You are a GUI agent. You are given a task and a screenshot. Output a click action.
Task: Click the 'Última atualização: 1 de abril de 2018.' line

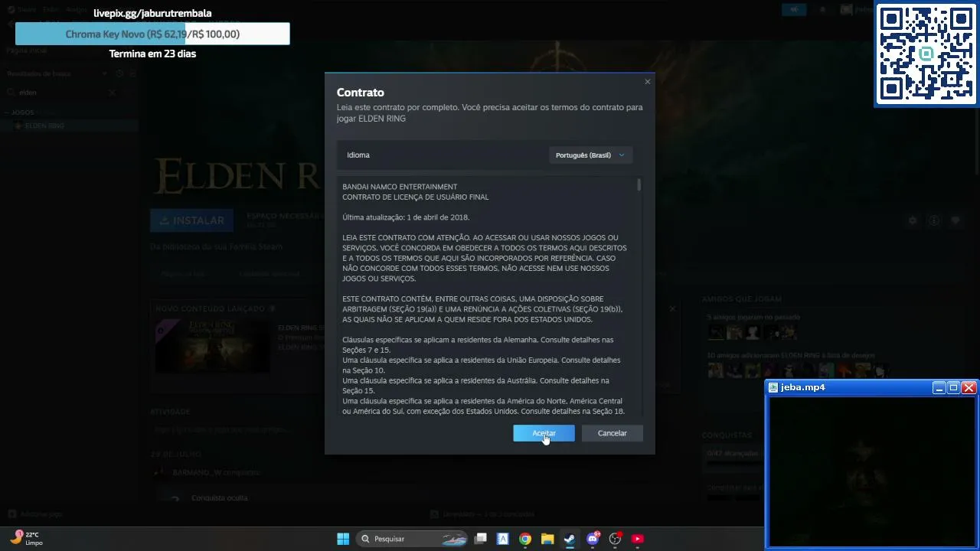[x=406, y=217]
